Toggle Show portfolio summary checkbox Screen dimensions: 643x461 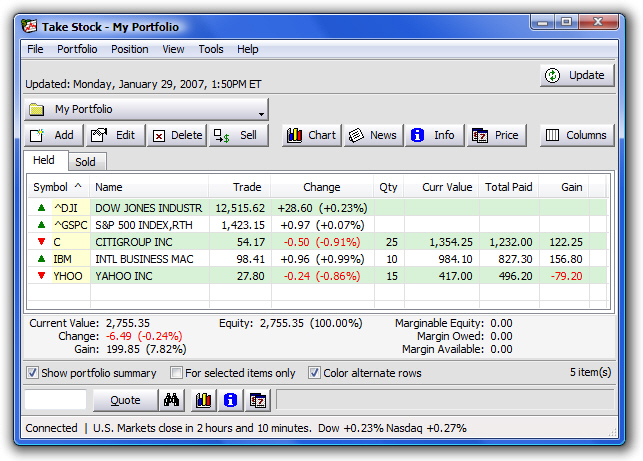(32, 373)
